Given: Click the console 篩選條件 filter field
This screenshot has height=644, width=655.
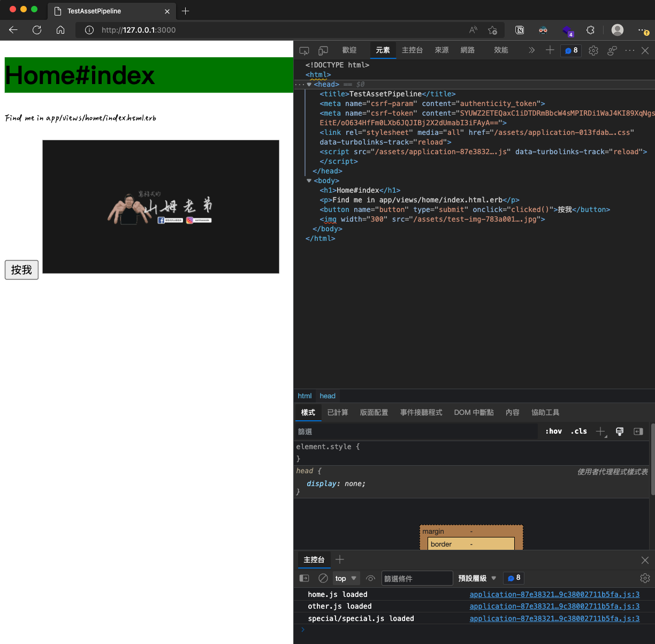Looking at the screenshot, I should click(x=417, y=578).
